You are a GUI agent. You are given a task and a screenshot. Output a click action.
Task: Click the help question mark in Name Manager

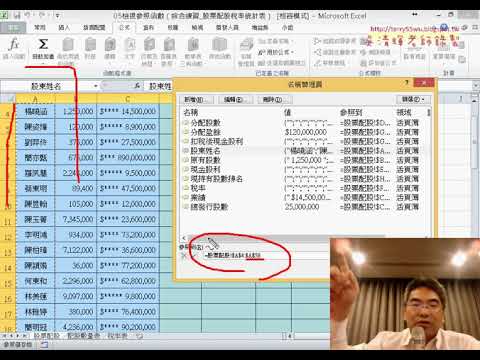pos(406,83)
